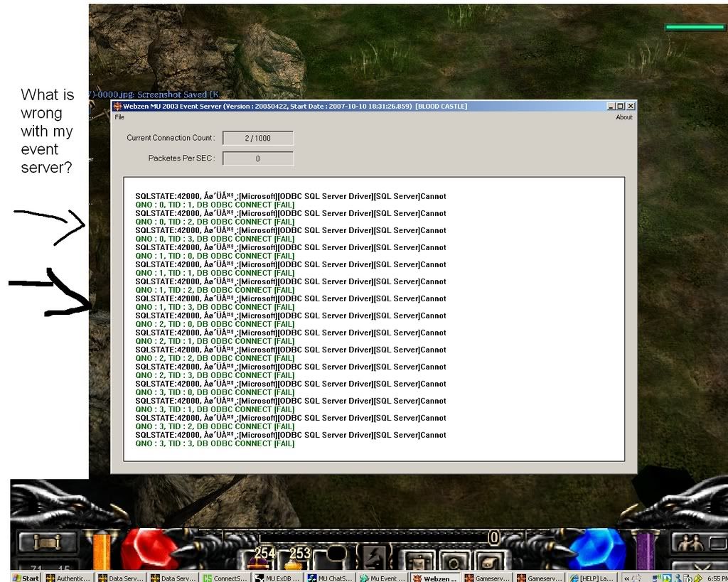The width and height of the screenshot is (728, 582).
Task: Open the Windows Start menu
Action: click(25, 578)
